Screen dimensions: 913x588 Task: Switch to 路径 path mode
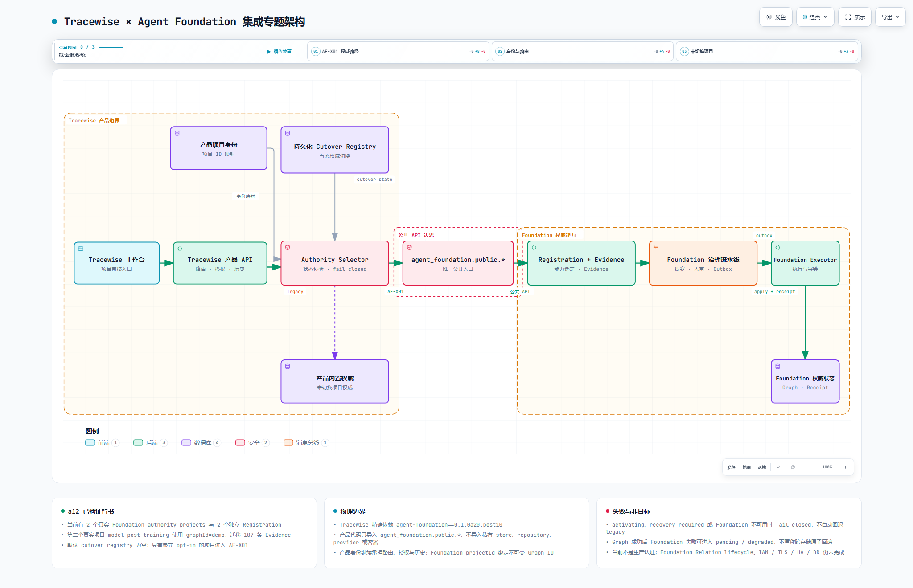click(x=732, y=467)
